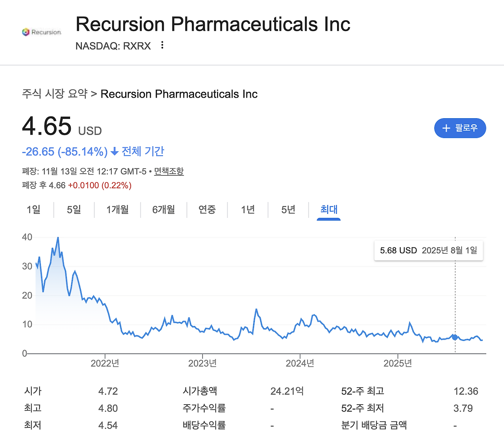Viewport: 504px width, 442px height.
Task: Show the 1년 chart range
Action: (x=248, y=210)
